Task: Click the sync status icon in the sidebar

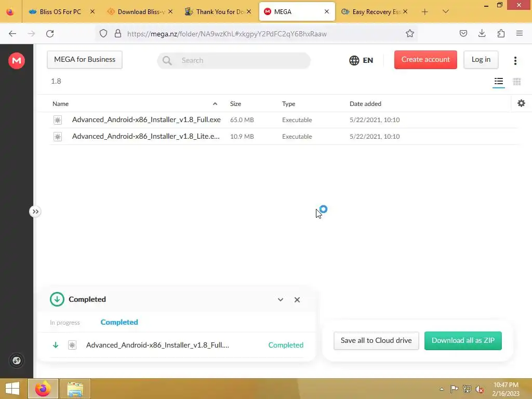Action: [16, 361]
